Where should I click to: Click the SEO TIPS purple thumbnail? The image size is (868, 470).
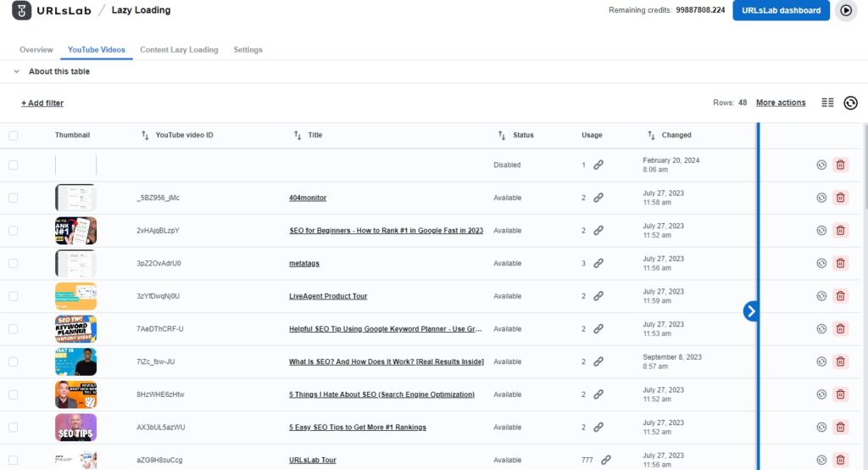75,428
